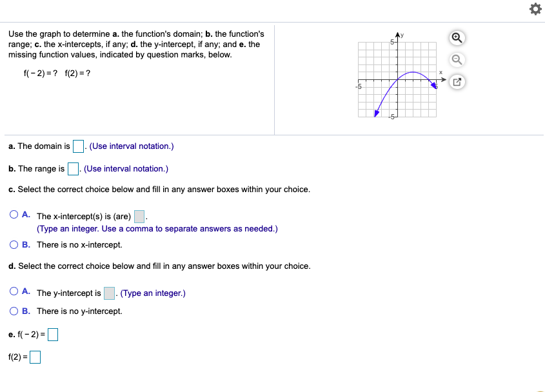Click the domain answer box in part a
Screen dimensions: 545x392
tap(78, 146)
